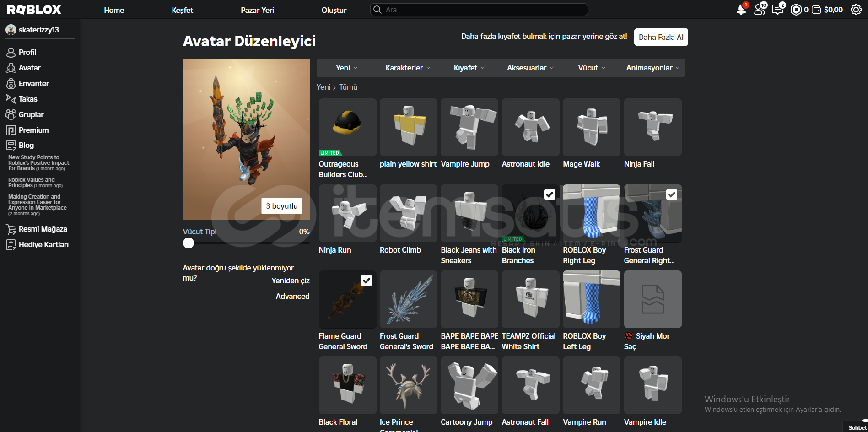Open the settings gear icon
Viewport: 868px width, 432px height.
[x=856, y=10]
